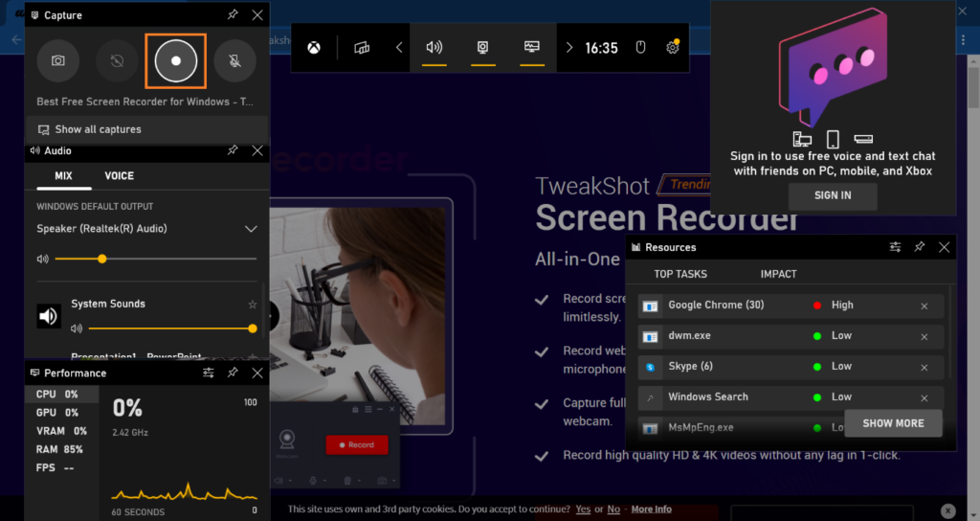
Task: Click the browser vertical scrollbar
Action: (973, 87)
